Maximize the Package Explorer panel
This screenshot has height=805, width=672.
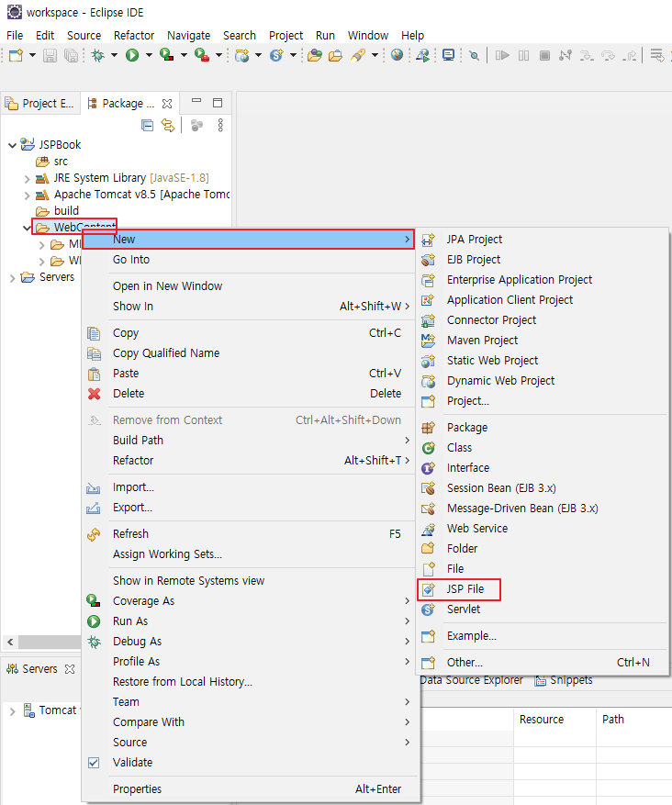point(218,103)
